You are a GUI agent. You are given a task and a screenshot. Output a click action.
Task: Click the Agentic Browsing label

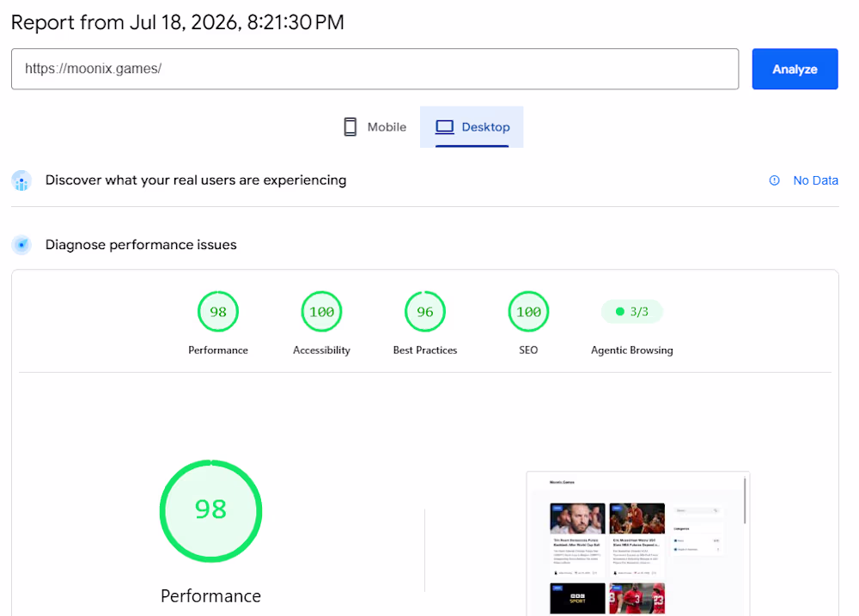tap(631, 351)
